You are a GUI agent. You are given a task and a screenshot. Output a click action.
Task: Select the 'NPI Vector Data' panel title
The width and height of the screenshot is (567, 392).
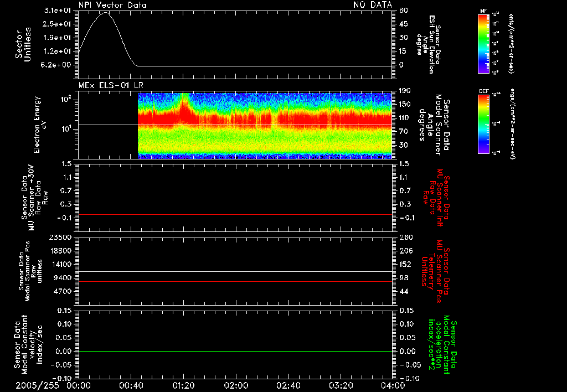click(112, 5)
